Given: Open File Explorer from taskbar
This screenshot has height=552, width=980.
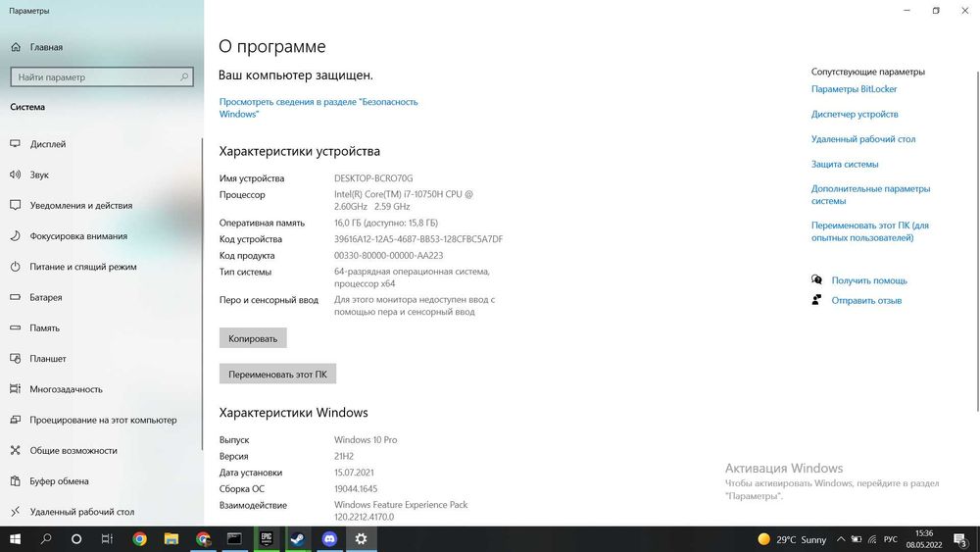Looking at the screenshot, I should click(171, 539).
